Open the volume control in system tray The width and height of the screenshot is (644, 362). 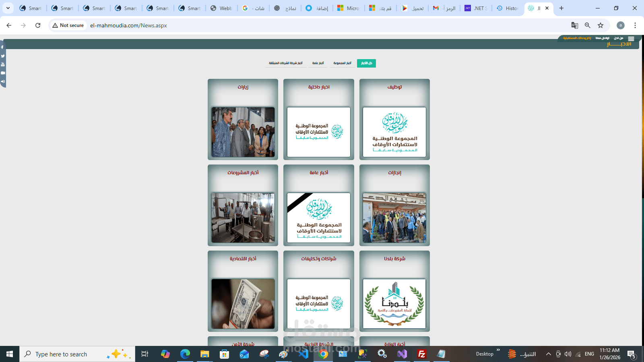(x=568, y=354)
